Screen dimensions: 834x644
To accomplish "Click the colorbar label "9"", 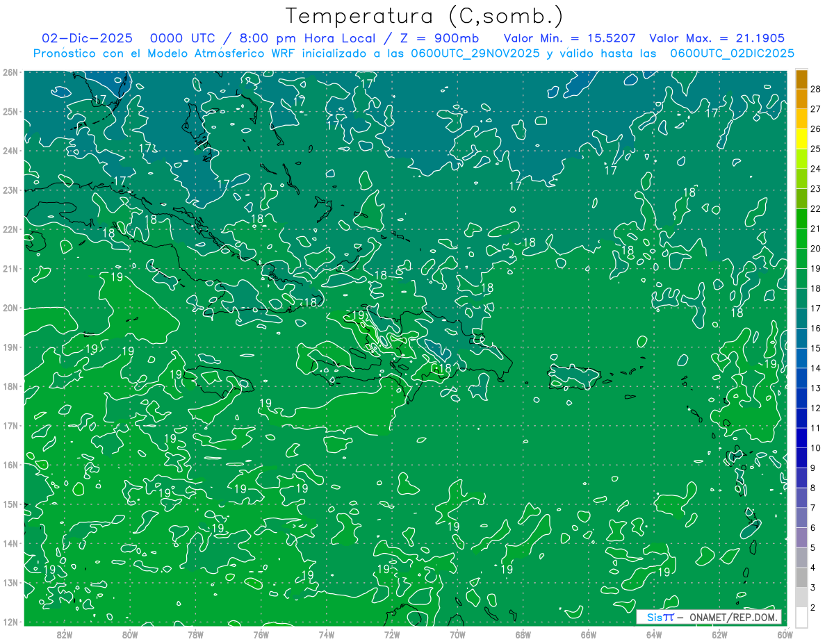I will click(813, 468).
